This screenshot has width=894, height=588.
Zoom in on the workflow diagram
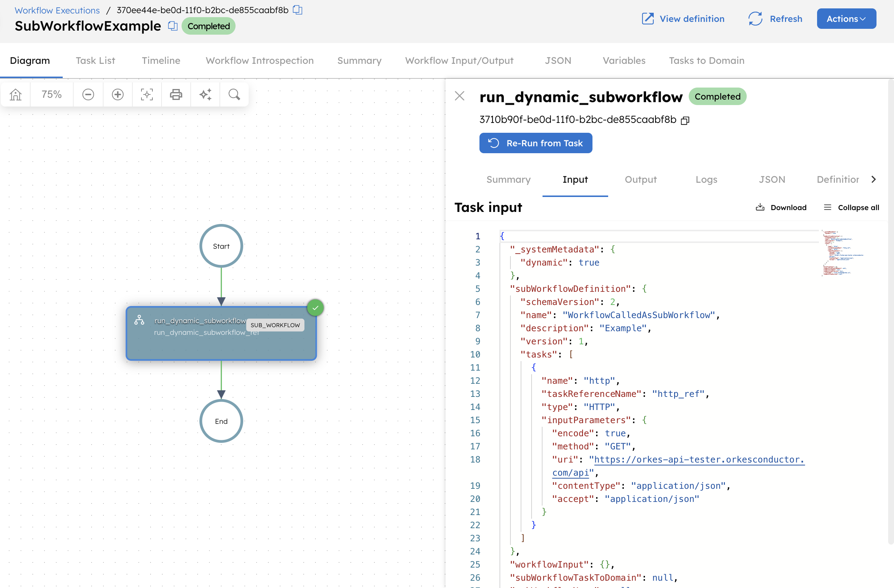pyautogui.click(x=117, y=94)
